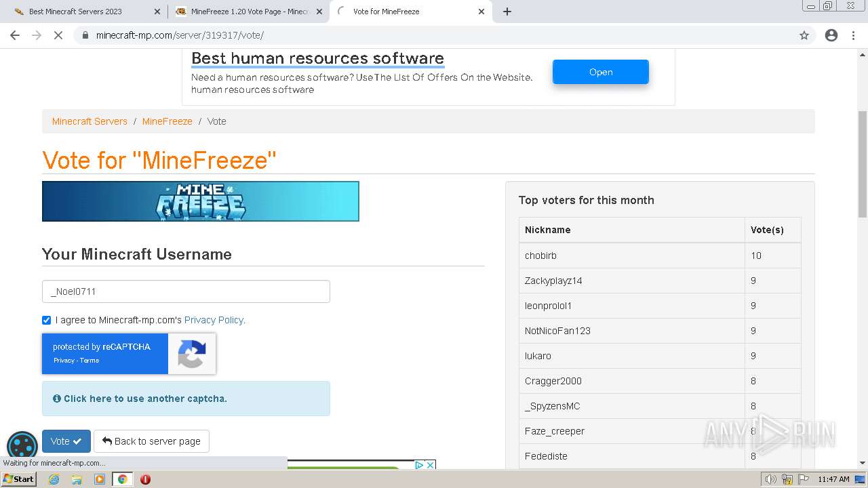Open volume control in system tray
The image size is (868, 488).
[x=771, y=479]
